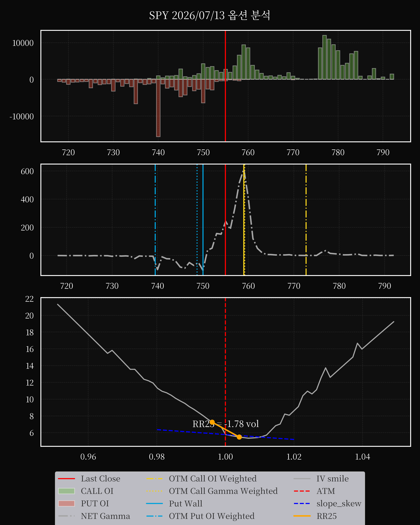This screenshot has width=420, height=525.
Task: Click the put OI bar at strike 735
Action: pyautogui.click(x=136, y=91)
